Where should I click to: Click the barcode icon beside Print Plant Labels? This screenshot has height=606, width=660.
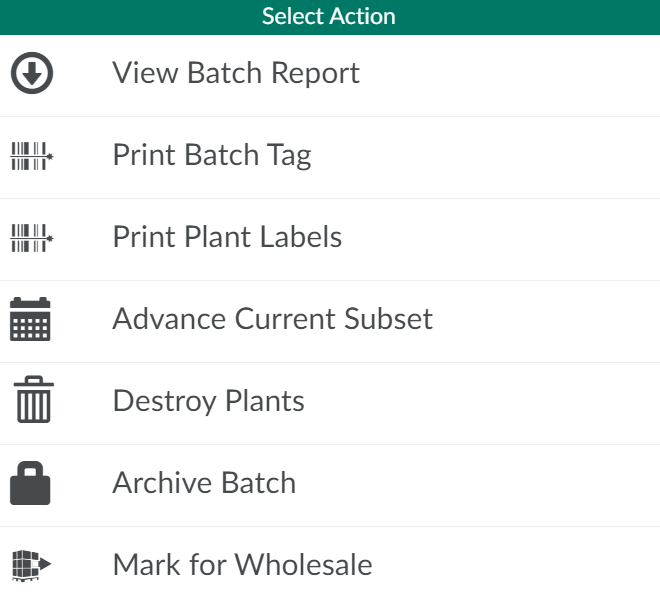click(x=31, y=238)
